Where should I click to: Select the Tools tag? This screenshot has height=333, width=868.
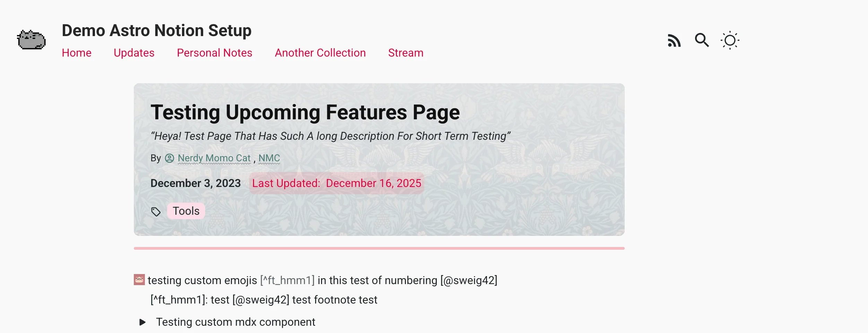[186, 211]
